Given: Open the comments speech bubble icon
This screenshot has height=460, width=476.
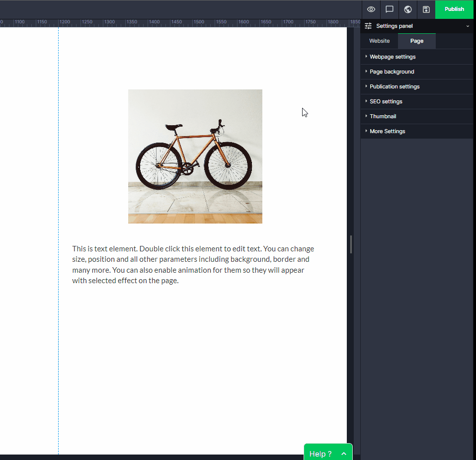Looking at the screenshot, I should (390, 9).
